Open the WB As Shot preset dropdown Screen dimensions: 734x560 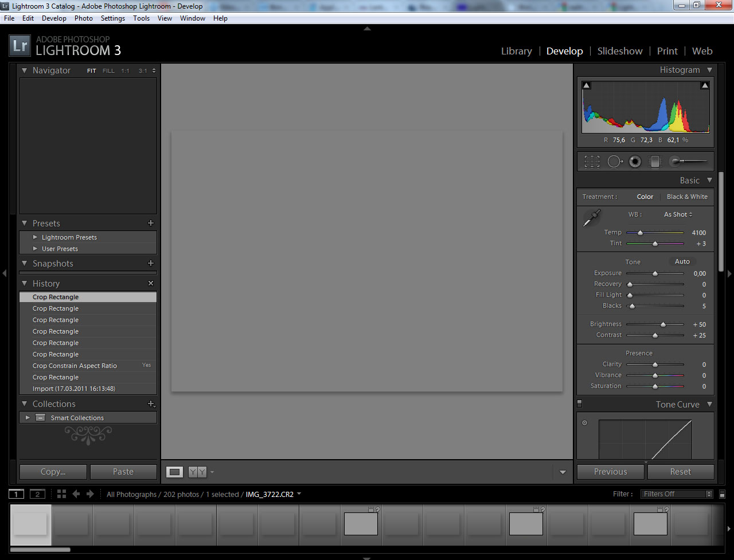pyautogui.click(x=678, y=214)
